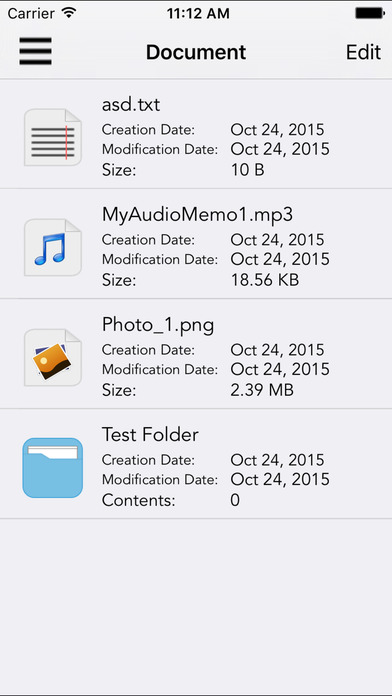Open the Test Folder name label

click(150, 435)
